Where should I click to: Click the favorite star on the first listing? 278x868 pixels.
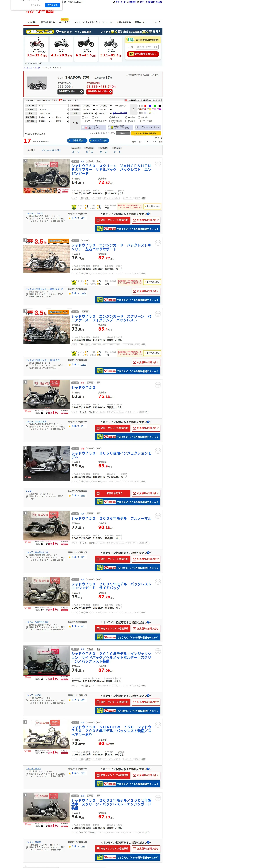click(158, 163)
